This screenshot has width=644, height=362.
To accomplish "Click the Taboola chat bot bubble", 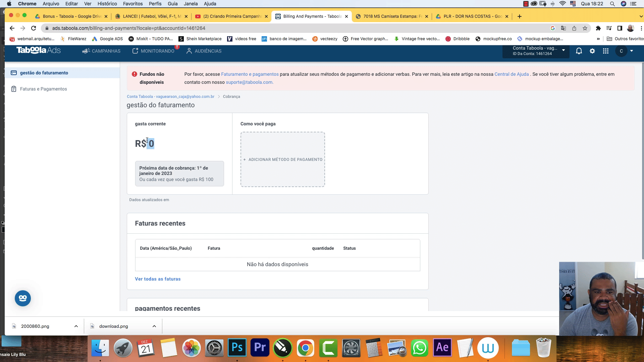I will tap(23, 298).
